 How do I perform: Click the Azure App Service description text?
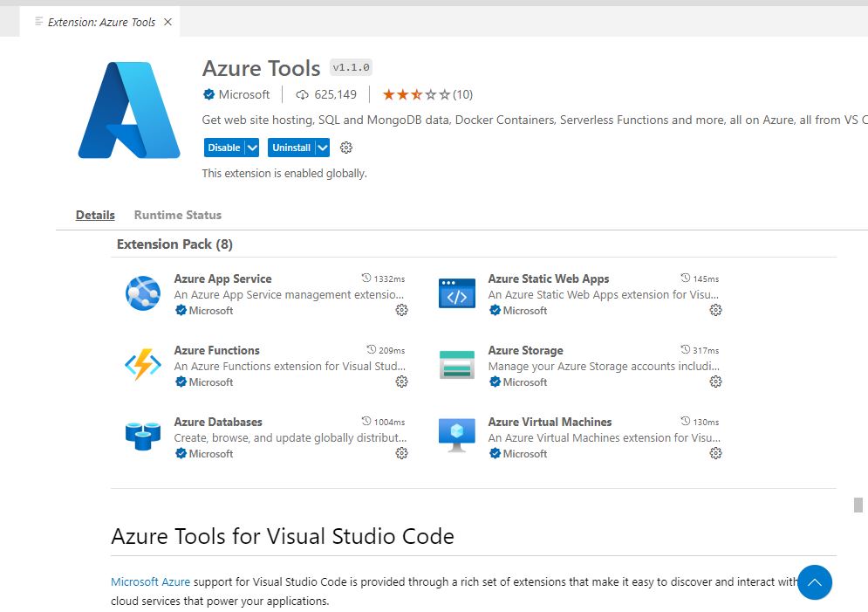click(289, 294)
